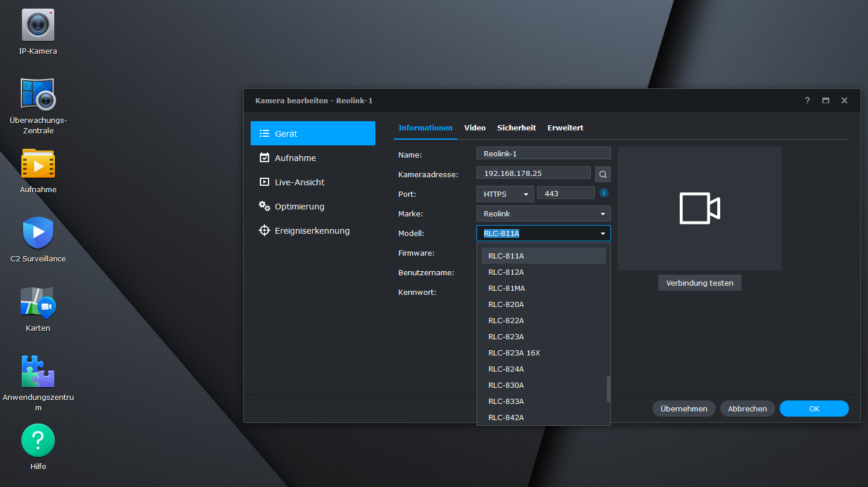Select RLC-820A in model list
This screenshot has height=487, width=868.
pyautogui.click(x=543, y=304)
